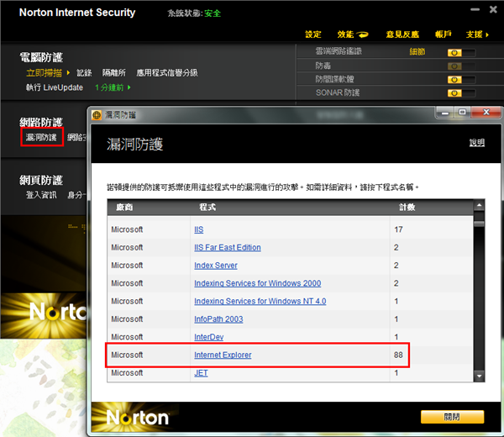Open the 說明 help link in the dialog
Image resolution: width=504 pixels, height=437 pixels.
(476, 143)
